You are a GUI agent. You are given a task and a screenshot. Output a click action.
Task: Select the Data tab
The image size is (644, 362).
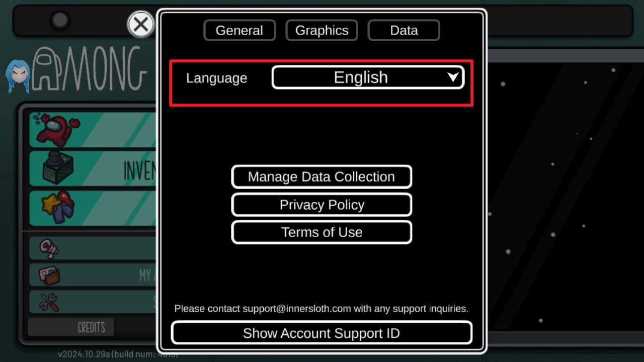[404, 30]
